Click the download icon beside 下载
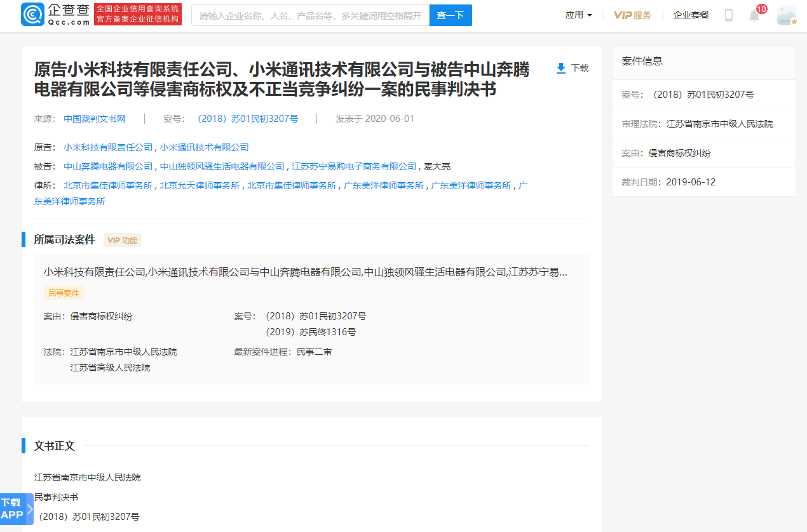The image size is (807, 532). click(560, 67)
